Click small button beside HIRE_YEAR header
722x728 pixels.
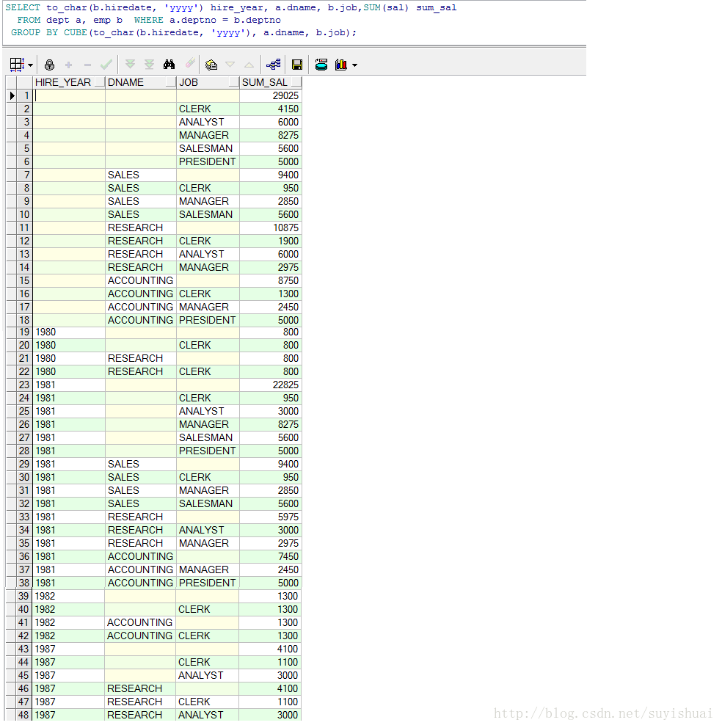click(x=100, y=83)
